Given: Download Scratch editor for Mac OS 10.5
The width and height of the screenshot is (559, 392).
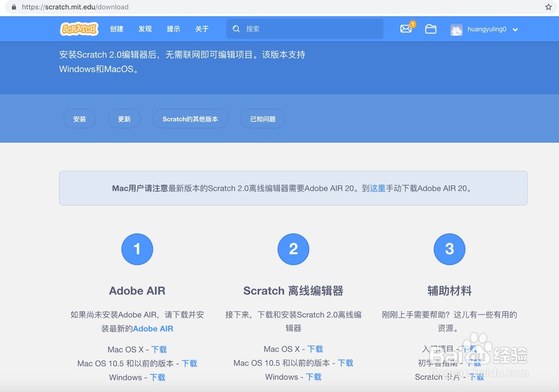Looking at the screenshot, I should coord(345,363).
